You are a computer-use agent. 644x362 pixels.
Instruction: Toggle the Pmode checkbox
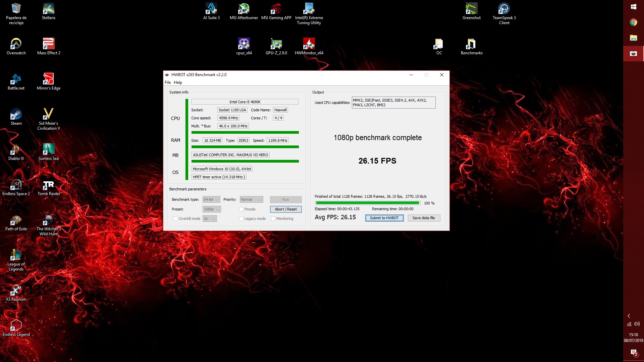(x=241, y=209)
